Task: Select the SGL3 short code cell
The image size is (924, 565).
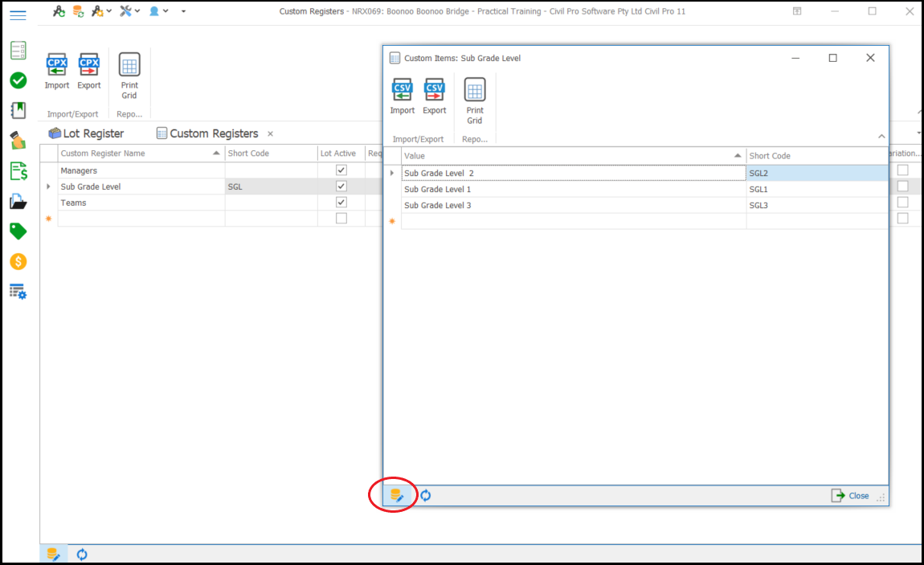Action: (817, 205)
